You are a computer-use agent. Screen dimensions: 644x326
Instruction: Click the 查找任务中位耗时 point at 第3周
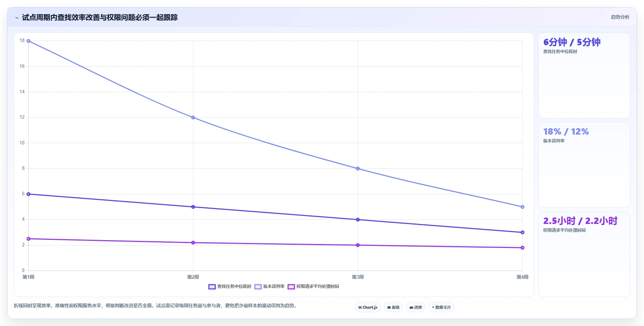pos(358,220)
